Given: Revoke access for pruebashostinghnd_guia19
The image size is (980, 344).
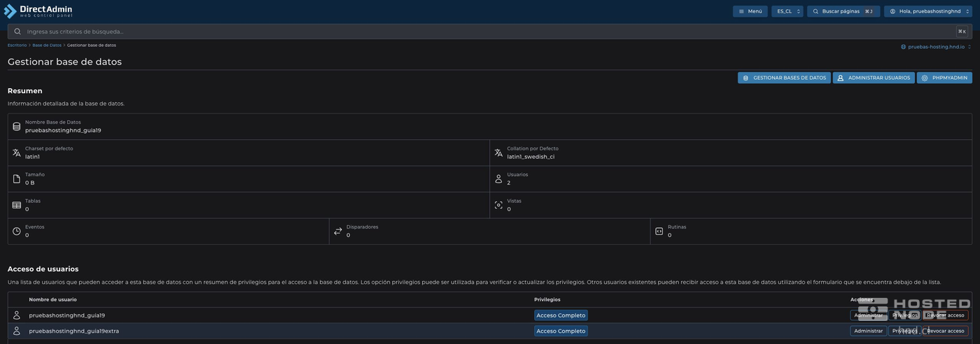Looking at the screenshot, I should coord(945,315).
